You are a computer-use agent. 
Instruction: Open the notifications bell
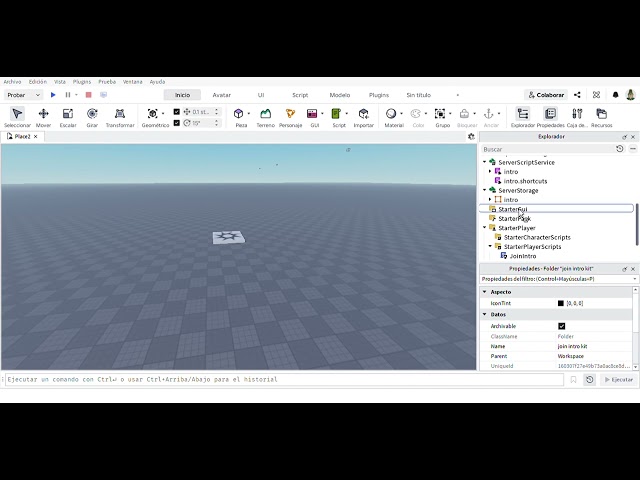616,95
